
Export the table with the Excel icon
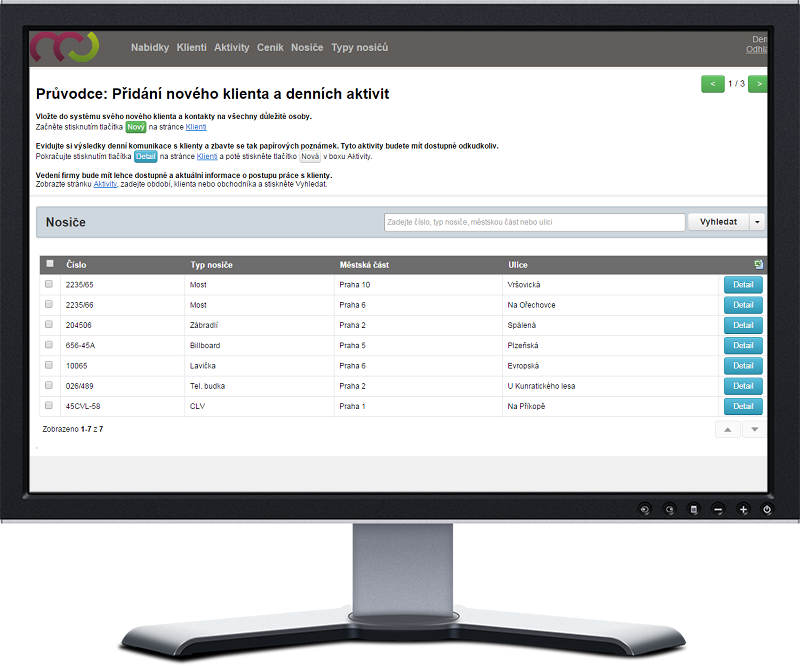[759, 265]
